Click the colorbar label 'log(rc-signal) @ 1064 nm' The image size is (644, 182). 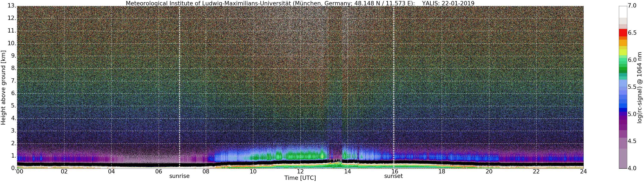(640, 87)
